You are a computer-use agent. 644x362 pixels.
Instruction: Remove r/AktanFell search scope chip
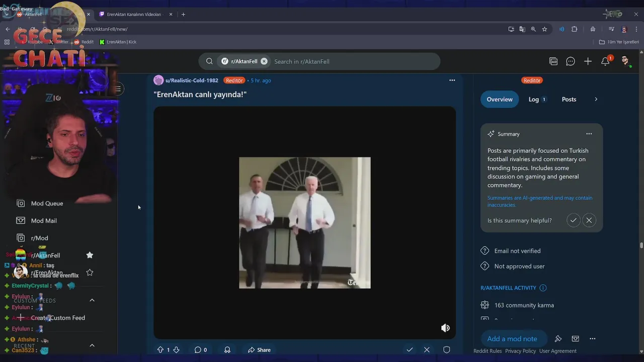click(264, 61)
